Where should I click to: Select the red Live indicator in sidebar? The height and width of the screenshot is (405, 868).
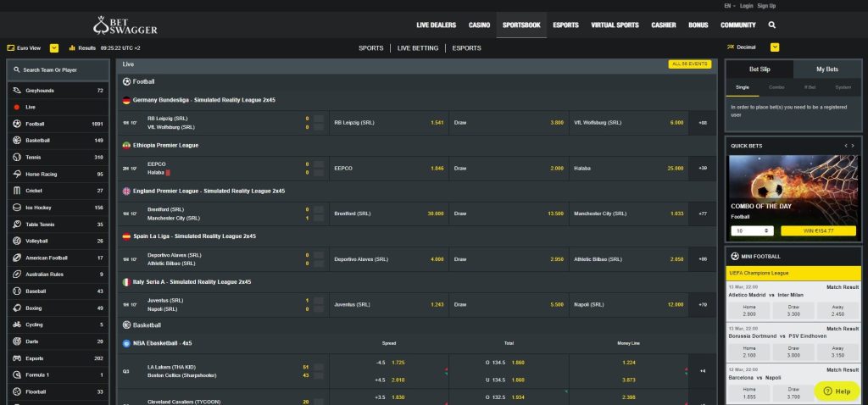coord(17,108)
